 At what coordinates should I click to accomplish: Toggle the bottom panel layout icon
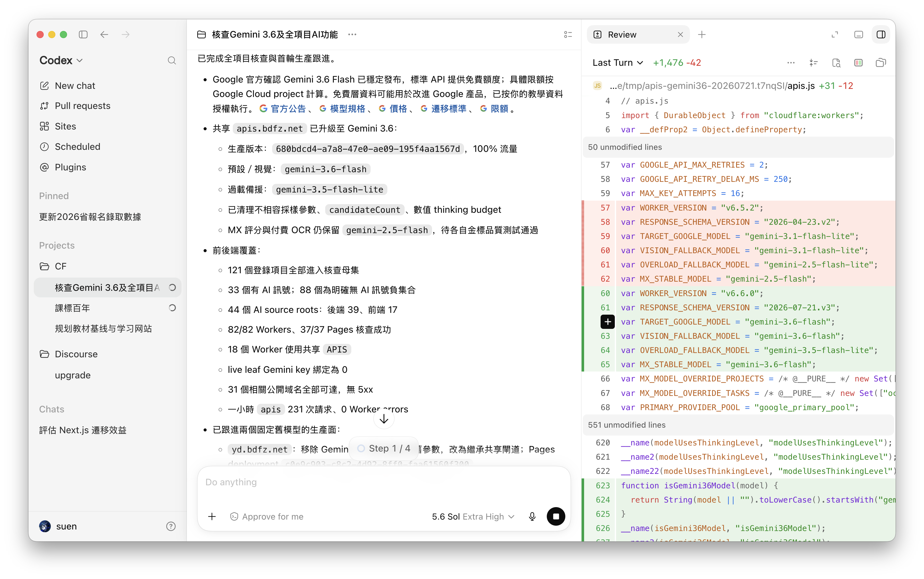click(859, 35)
